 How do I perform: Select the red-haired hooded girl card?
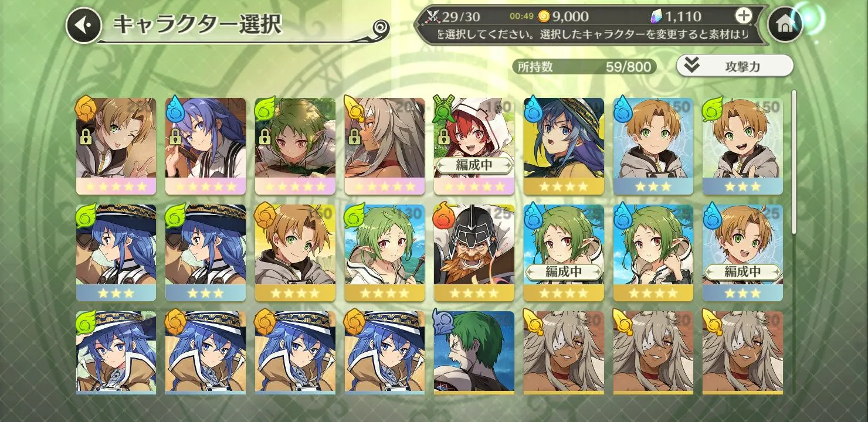pos(474,146)
